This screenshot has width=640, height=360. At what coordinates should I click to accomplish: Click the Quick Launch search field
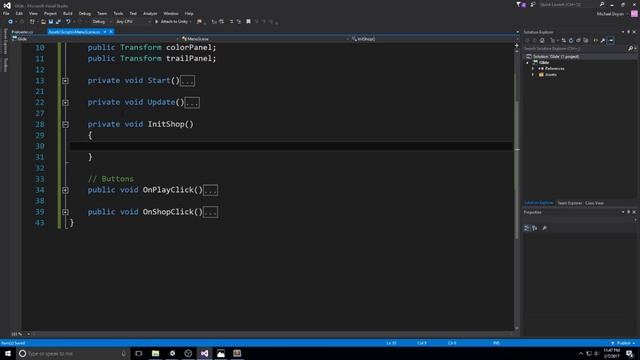click(568, 4)
